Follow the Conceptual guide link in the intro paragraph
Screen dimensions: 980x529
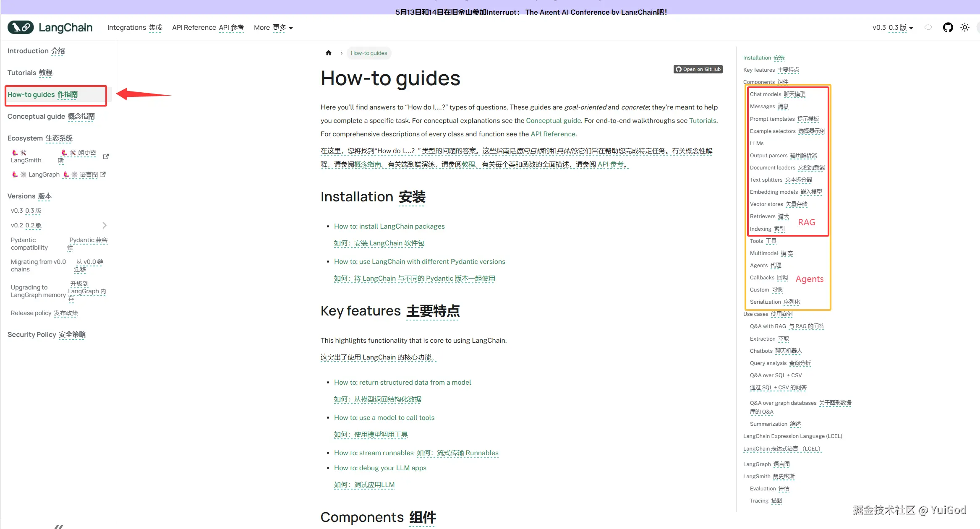(553, 120)
